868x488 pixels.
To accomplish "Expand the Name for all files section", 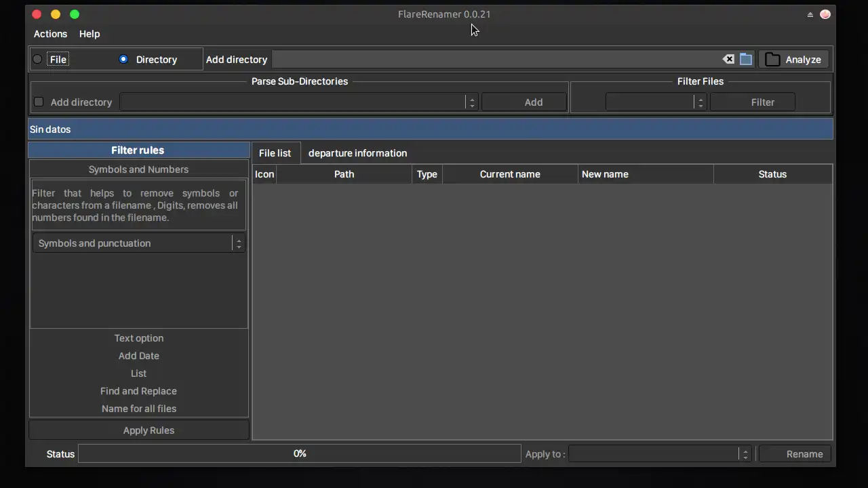I will coord(139,409).
